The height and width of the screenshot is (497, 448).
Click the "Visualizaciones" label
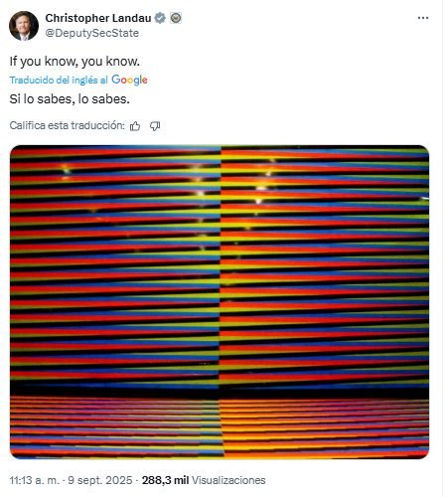coord(228,480)
